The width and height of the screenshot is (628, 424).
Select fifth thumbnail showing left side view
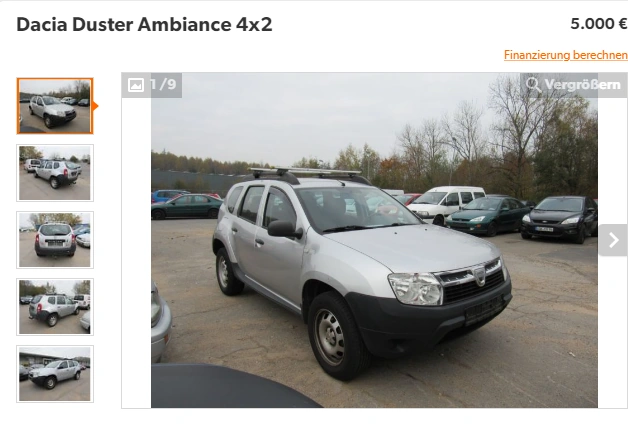click(55, 374)
